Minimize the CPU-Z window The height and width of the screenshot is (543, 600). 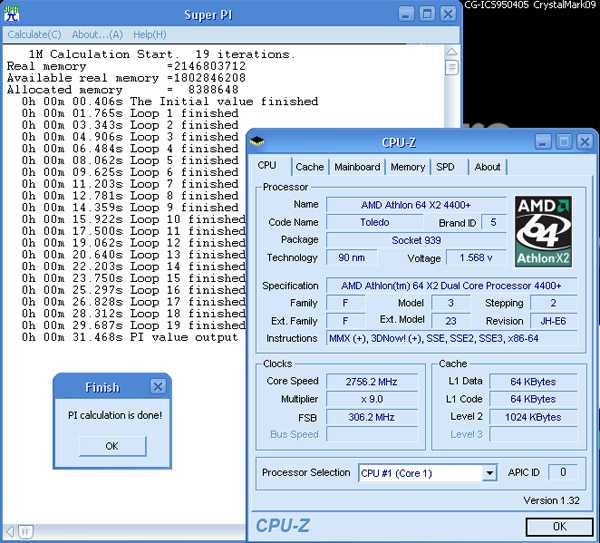tap(543, 142)
